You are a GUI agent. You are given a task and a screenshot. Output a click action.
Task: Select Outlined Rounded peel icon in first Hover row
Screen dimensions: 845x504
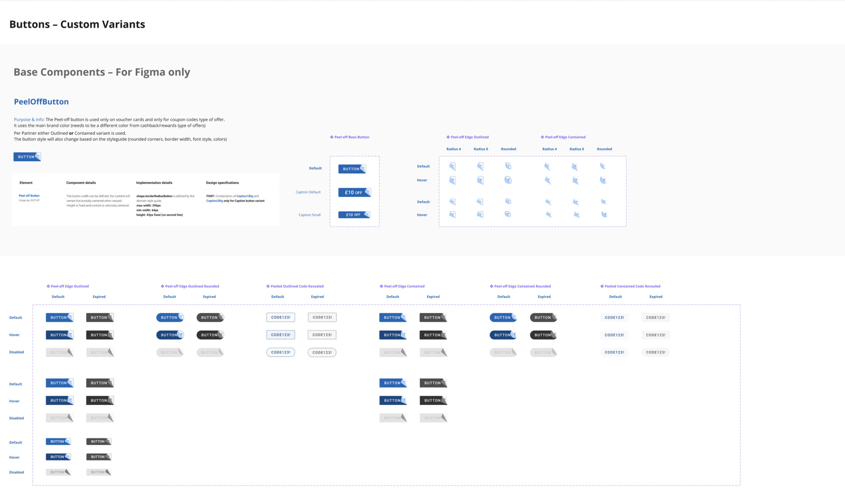click(508, 180)
